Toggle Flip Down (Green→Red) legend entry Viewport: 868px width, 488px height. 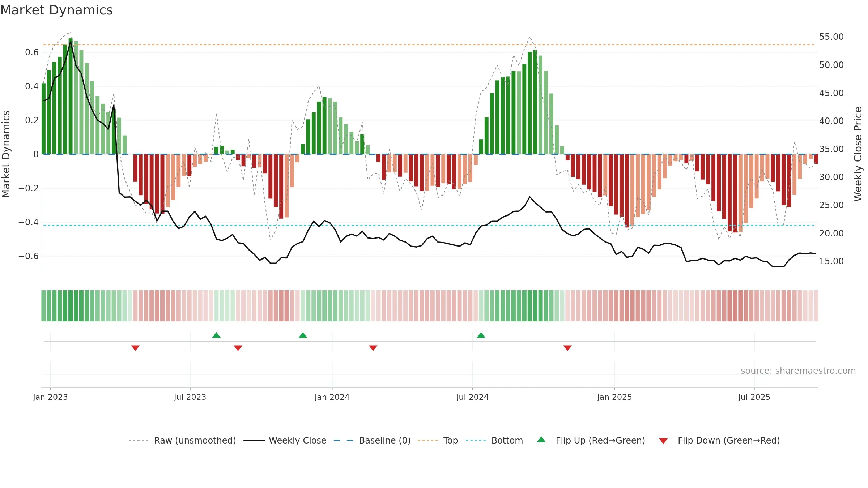click(719, 440)
